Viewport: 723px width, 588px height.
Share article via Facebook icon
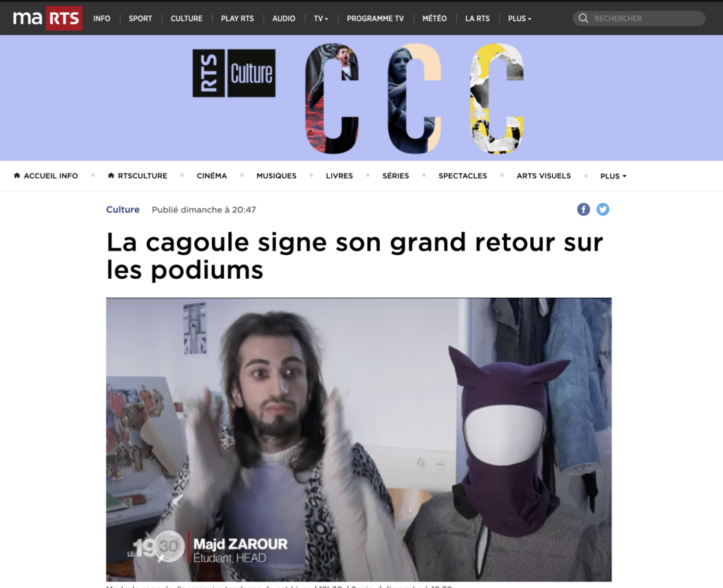[583, 209]
